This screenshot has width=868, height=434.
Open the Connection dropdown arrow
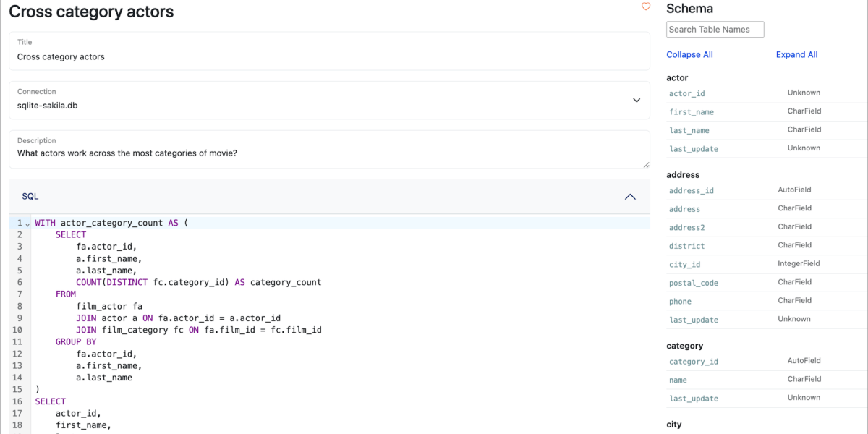tap(637, 101)
